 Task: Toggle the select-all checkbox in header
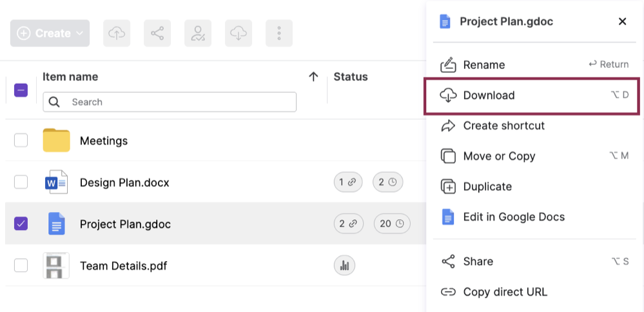pyautogui.click(x=21, y=91)
